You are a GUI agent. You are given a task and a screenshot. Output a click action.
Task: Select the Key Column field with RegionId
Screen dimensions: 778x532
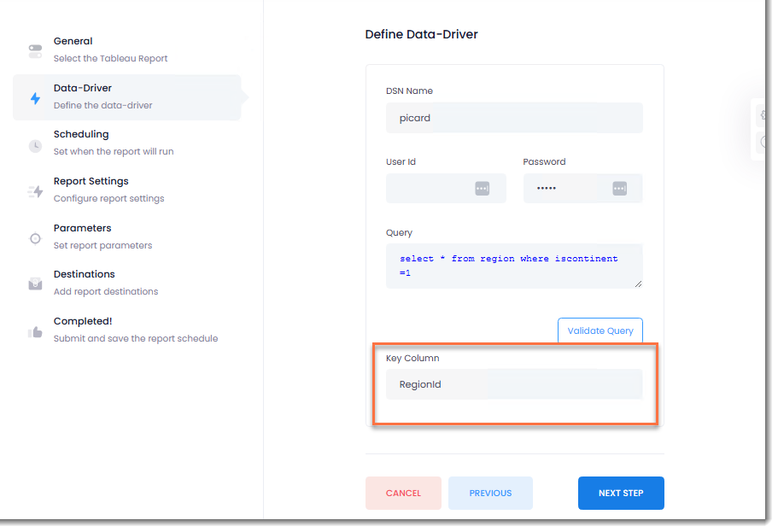(x=513, y=384)
